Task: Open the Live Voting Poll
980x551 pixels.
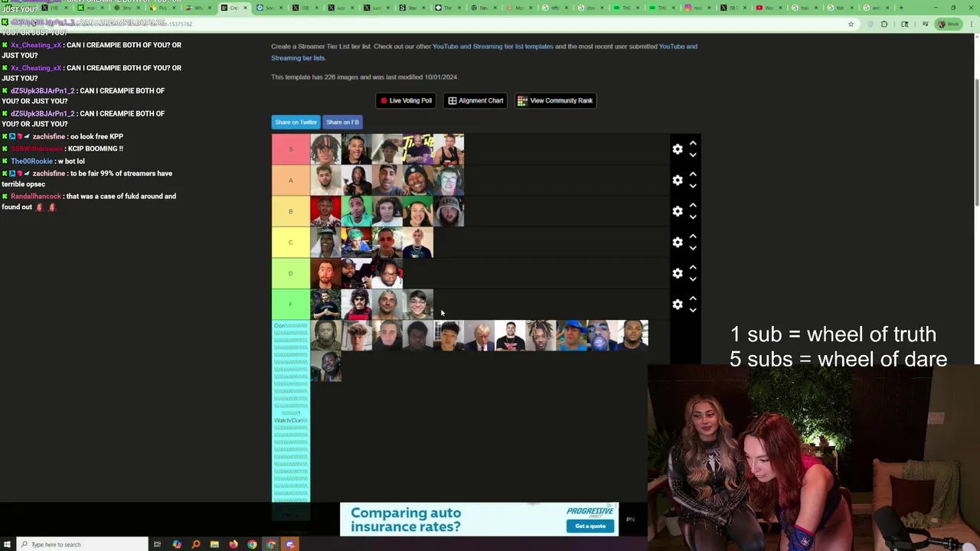Action: tap(407, 100)
